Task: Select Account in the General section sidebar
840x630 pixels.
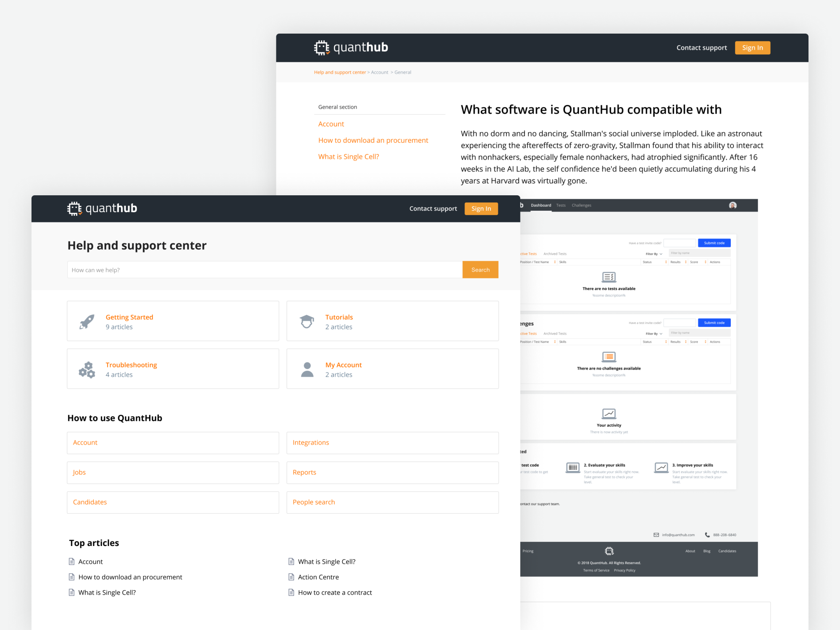Action: pyautogui.click(x=331, y=124)
